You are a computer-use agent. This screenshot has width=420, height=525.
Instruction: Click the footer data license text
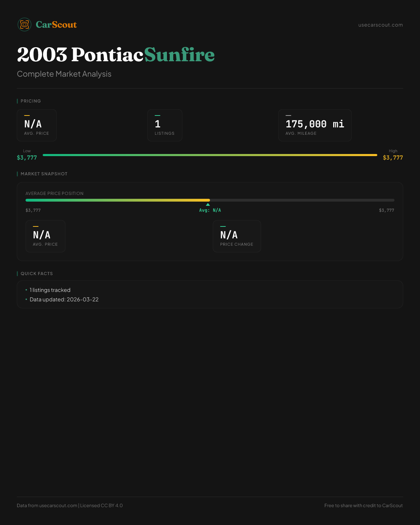pos(70,505)
